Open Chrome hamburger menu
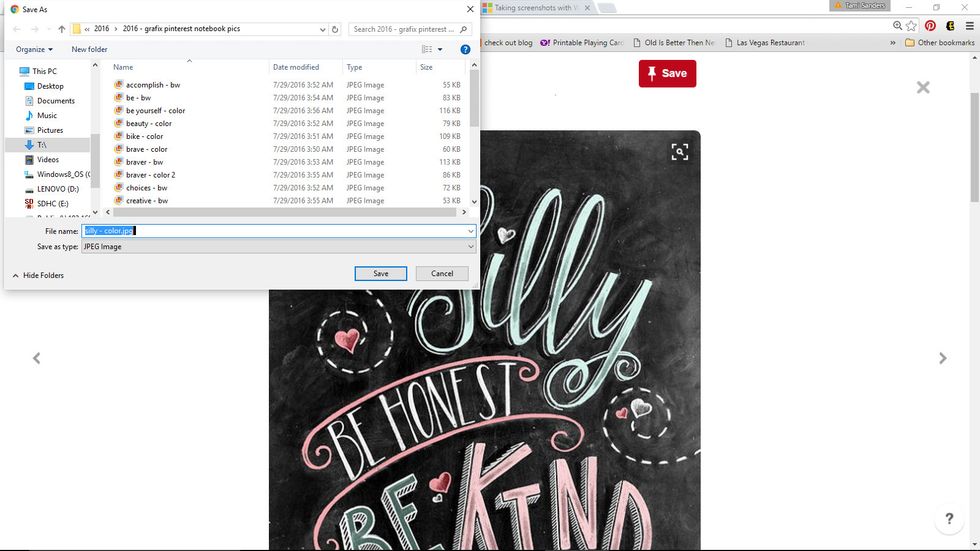This screenshot has width=980, height=551. 969,26
